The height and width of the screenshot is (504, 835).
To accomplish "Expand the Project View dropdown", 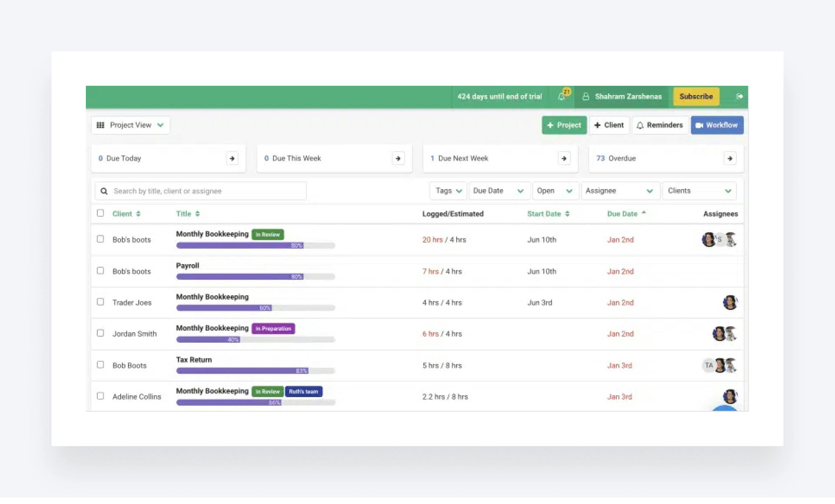I will click(x=131, y=125).
